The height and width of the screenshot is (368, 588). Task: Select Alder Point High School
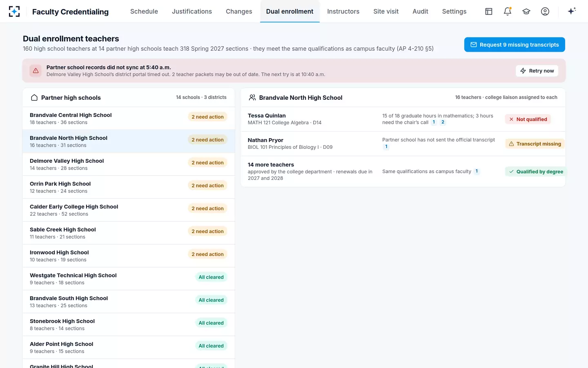[129, 348]
